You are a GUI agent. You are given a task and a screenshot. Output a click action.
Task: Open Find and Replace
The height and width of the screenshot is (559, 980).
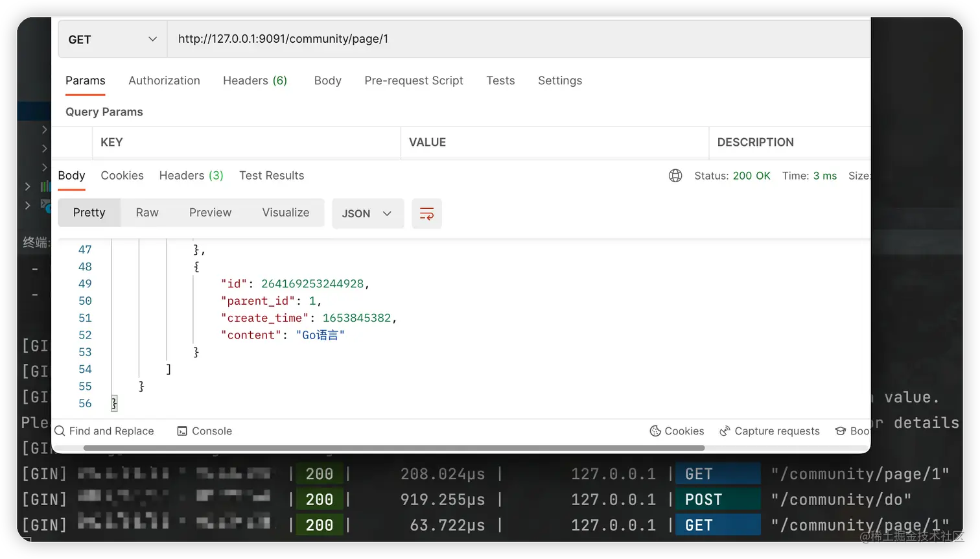pos(104,431)
